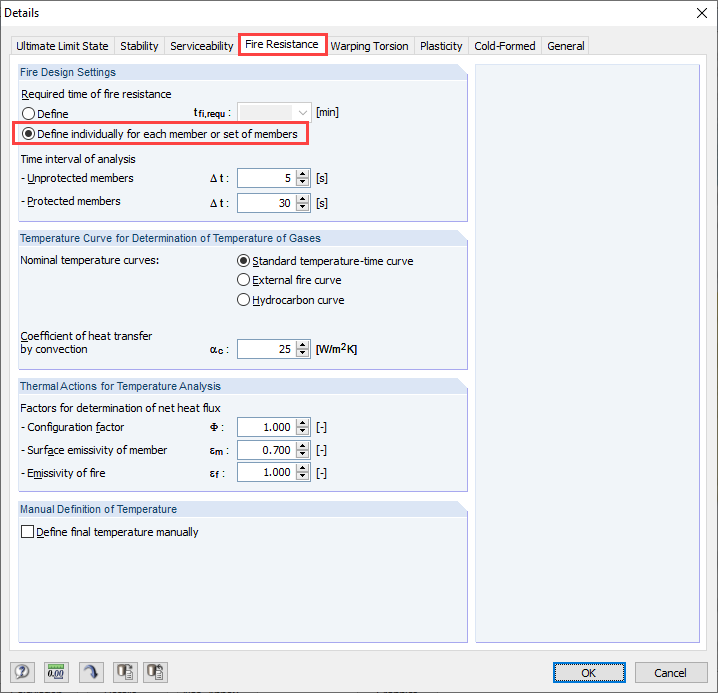718x693 pixels.
Task: Click the Required time of fire resistance label
Action: 96,94
